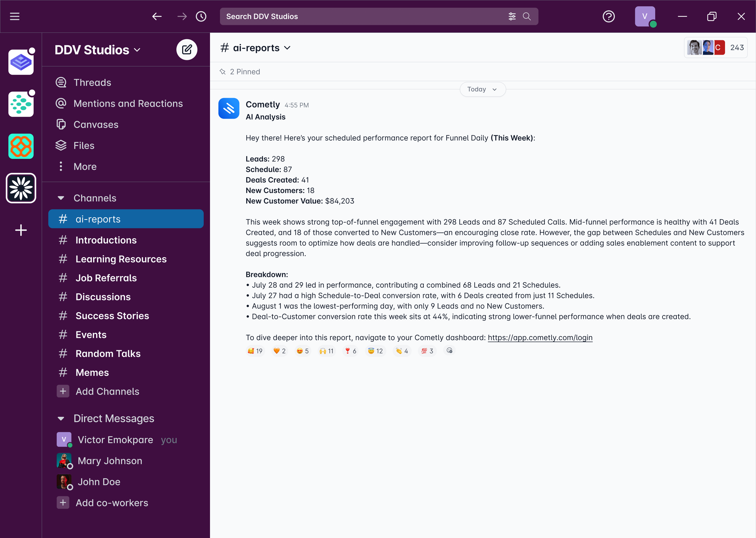This screenshot has height=538, width=756.
Task: View the 243 channel members
Action: point(716,48)
